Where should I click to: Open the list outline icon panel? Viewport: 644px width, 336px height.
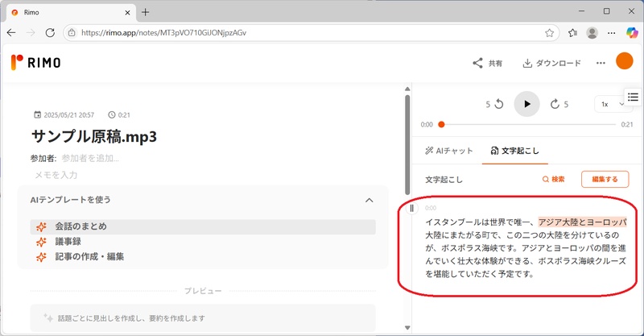click(633, 97)
